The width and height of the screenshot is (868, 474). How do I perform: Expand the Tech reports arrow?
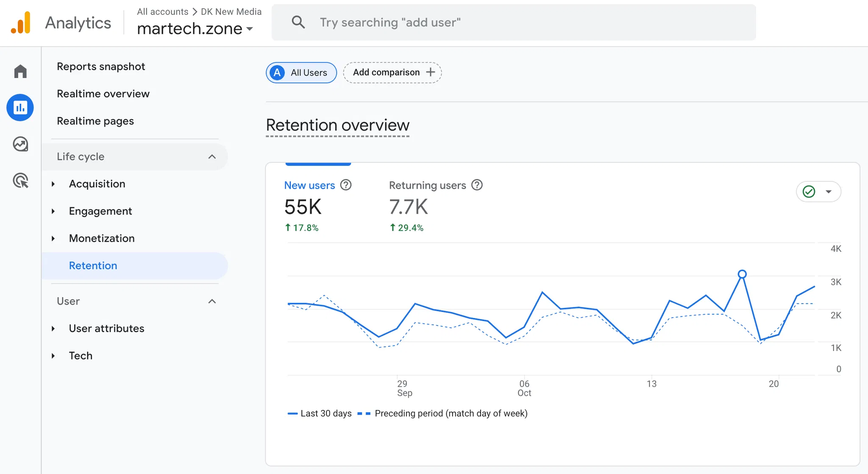pos(53,356)
